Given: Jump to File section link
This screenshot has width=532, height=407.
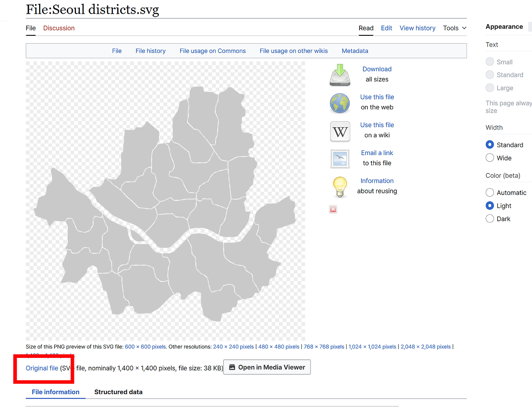Looking at the screenshot, I should (x=117, y=51).
